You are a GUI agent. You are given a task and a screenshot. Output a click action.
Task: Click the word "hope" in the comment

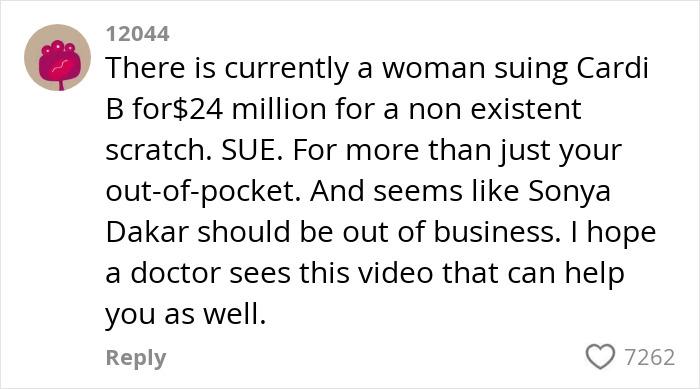[x=621, y=234]
